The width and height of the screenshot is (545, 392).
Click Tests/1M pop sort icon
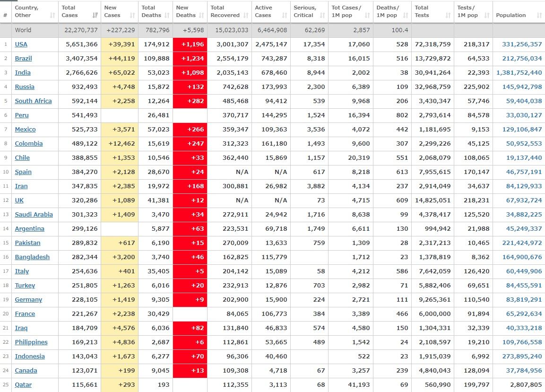click(x=486, y=16)
